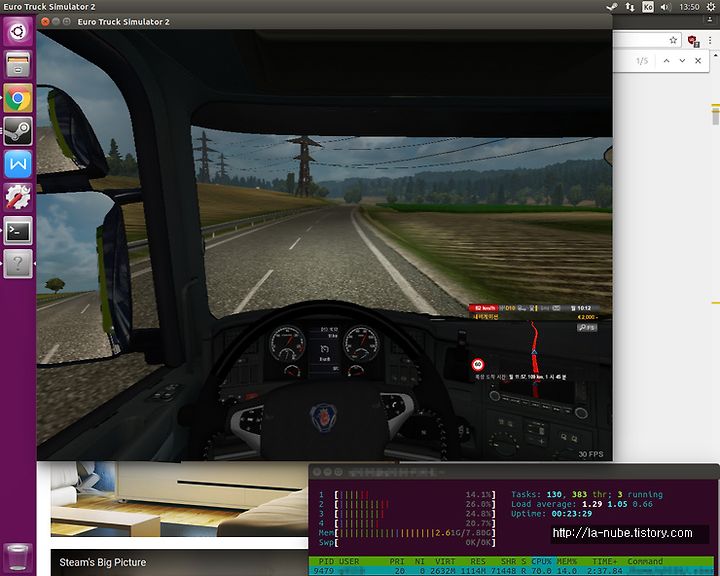Launch Google Chrome from the dock
The width and height of the screenshot is (720, 576).
[x=18, y=98]
